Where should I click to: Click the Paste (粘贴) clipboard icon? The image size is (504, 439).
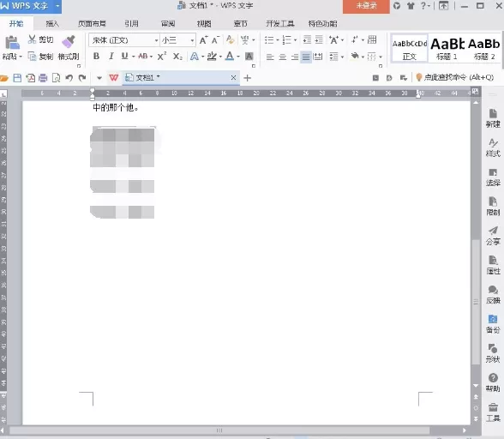pyautogui.click(x=12, y=43)
